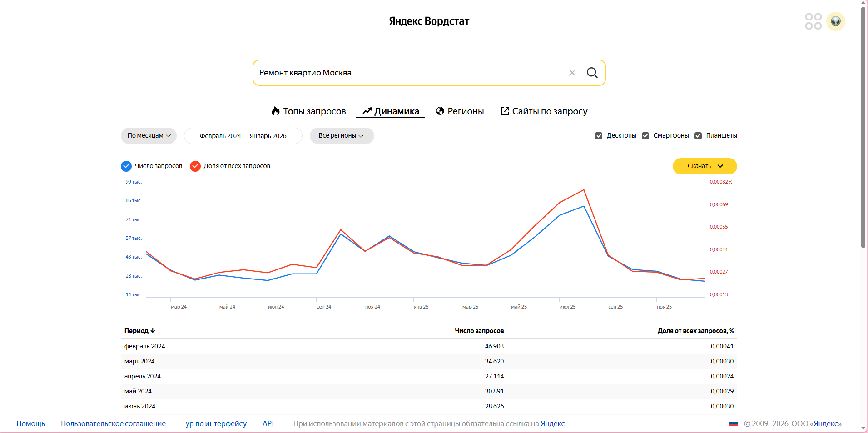868x433 pixels.
Task: Switch to the Топы запросов tab
Action: (309, 111)
